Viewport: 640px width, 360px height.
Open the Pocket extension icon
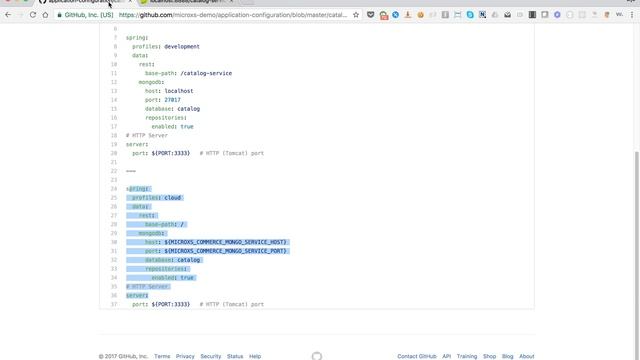371,15
